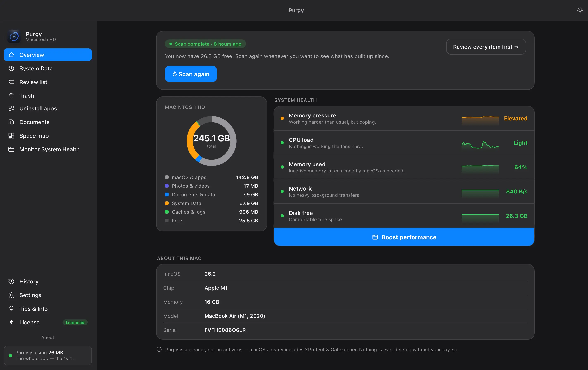Select the Network health row
This screenshot has height=370, width=588.
coord(404,192)
